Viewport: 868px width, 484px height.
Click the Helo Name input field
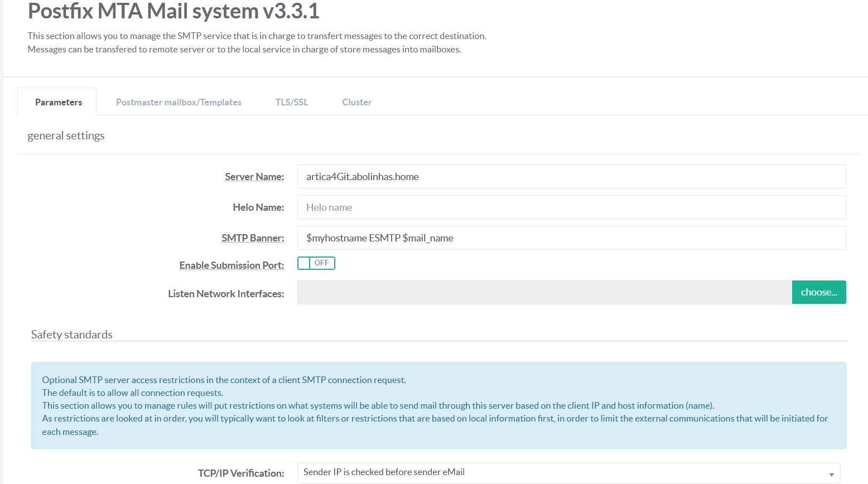[x=571, y=207]
